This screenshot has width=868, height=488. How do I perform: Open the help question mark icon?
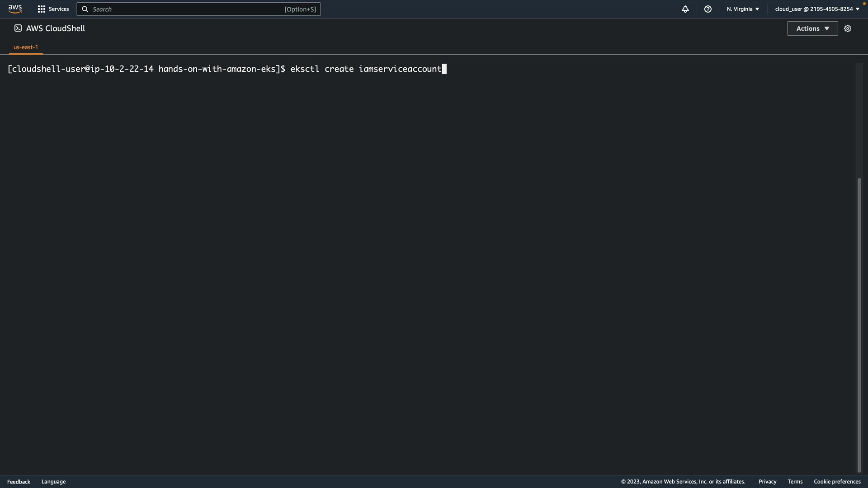(x=708, y=9)
